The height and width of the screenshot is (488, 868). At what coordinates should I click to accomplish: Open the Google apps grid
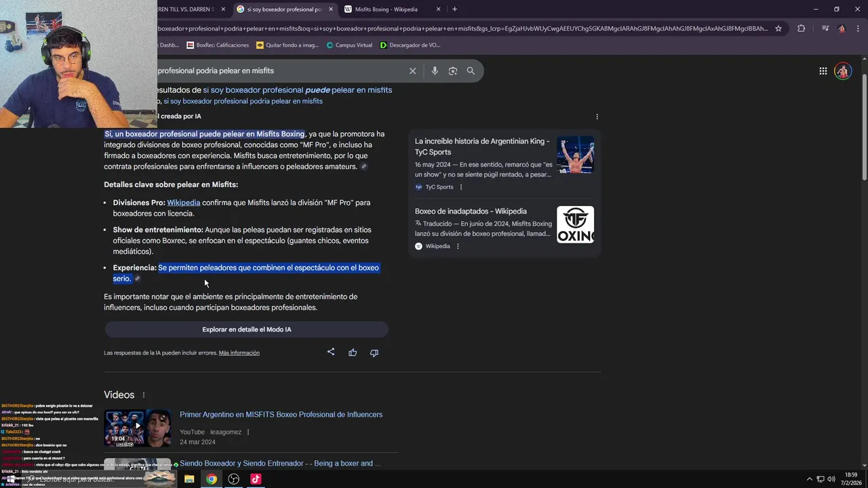(823, 70)
